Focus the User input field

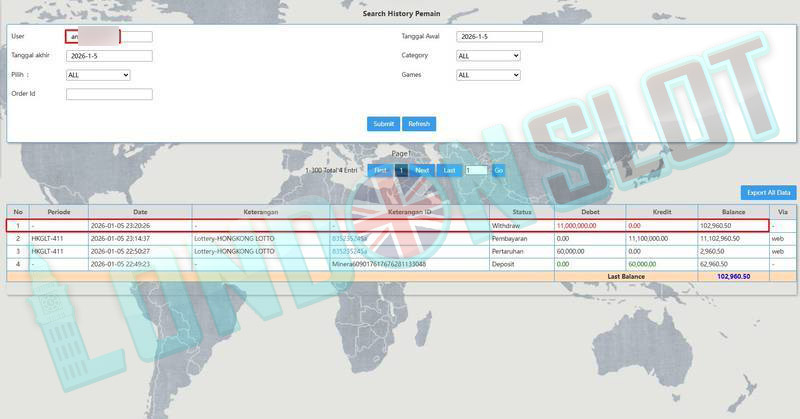click(x=109, y=37)
